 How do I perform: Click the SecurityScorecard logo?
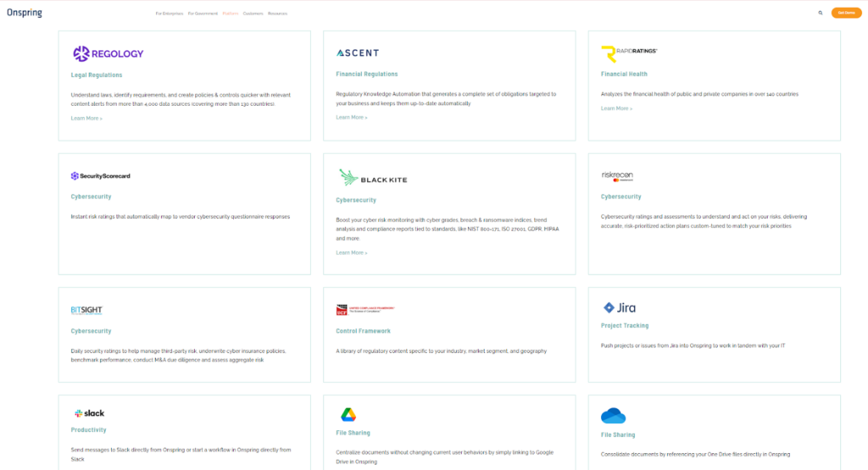click(100, 176)
